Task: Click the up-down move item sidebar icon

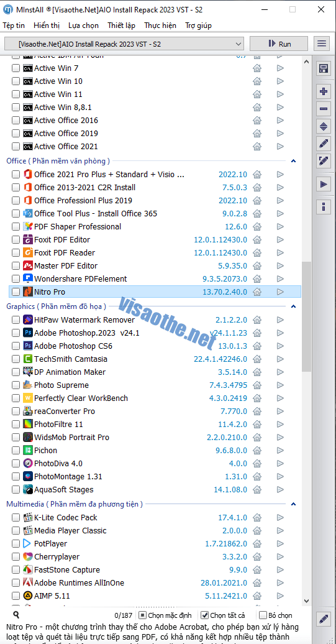Action: coord(324,127)
